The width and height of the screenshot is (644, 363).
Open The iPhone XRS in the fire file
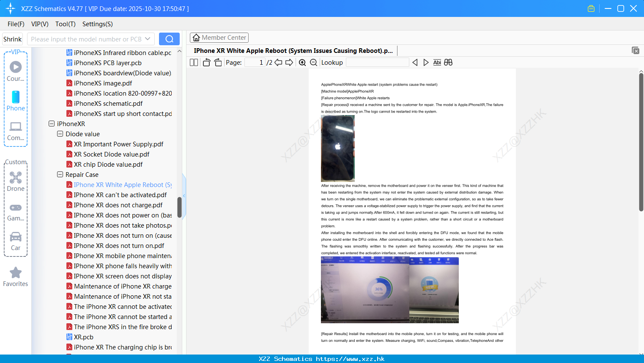click(x=119, y=327)
